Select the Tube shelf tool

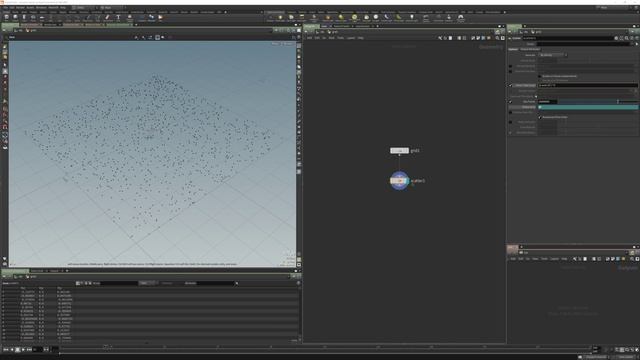24,17
